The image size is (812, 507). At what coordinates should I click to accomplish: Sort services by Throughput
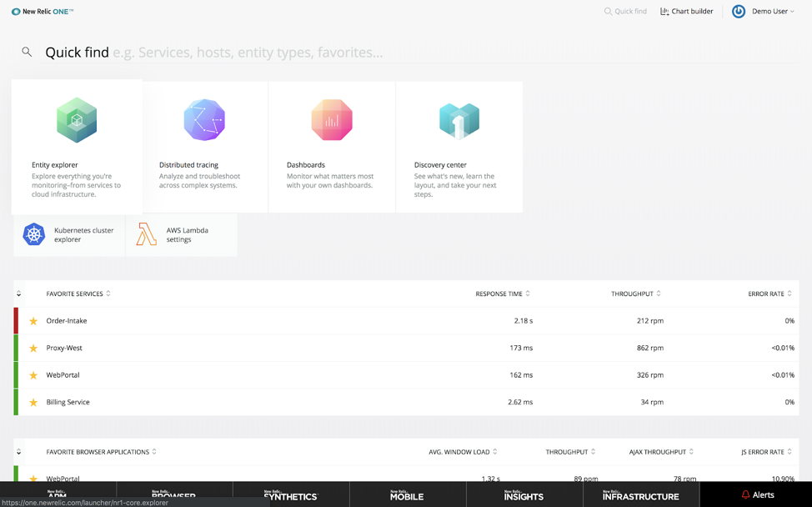click(636, 294)
